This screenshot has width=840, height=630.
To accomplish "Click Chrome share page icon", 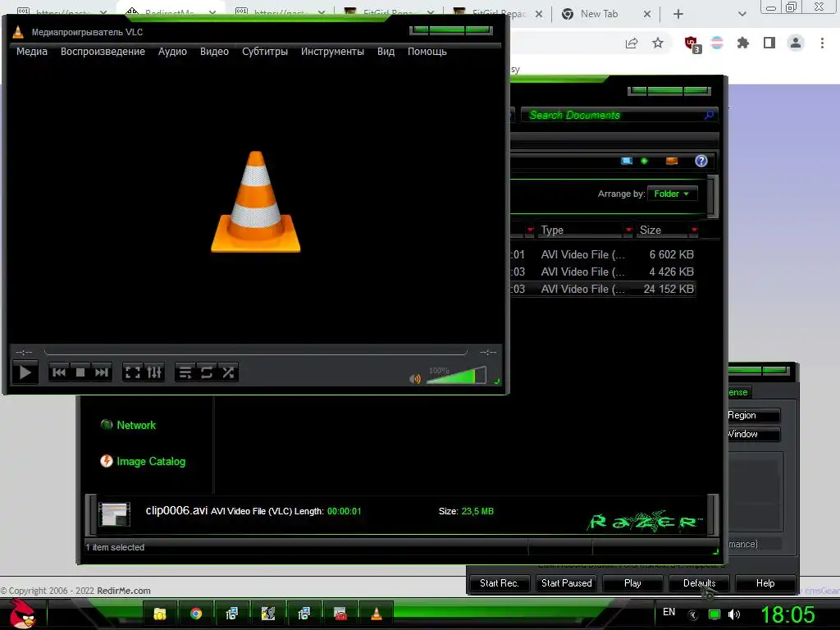I will pos(632,43).
